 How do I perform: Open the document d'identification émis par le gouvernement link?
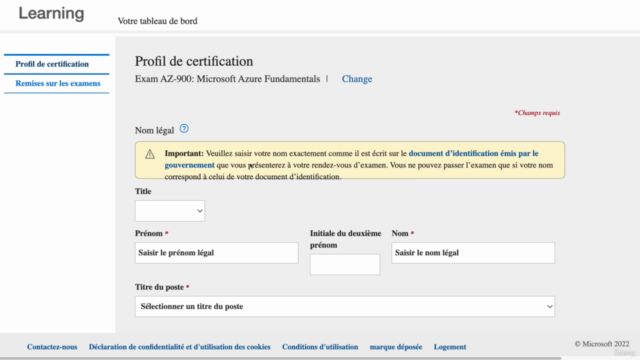click(x=473, y=153)
